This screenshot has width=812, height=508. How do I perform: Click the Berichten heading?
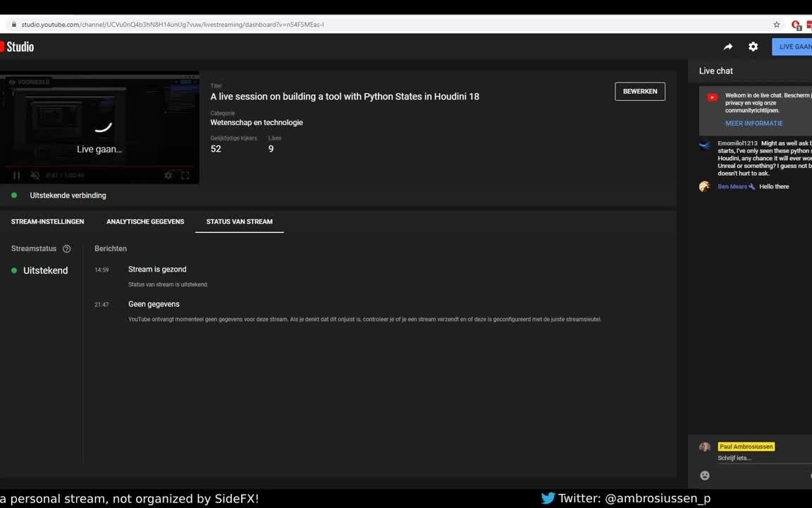(110, 249)
